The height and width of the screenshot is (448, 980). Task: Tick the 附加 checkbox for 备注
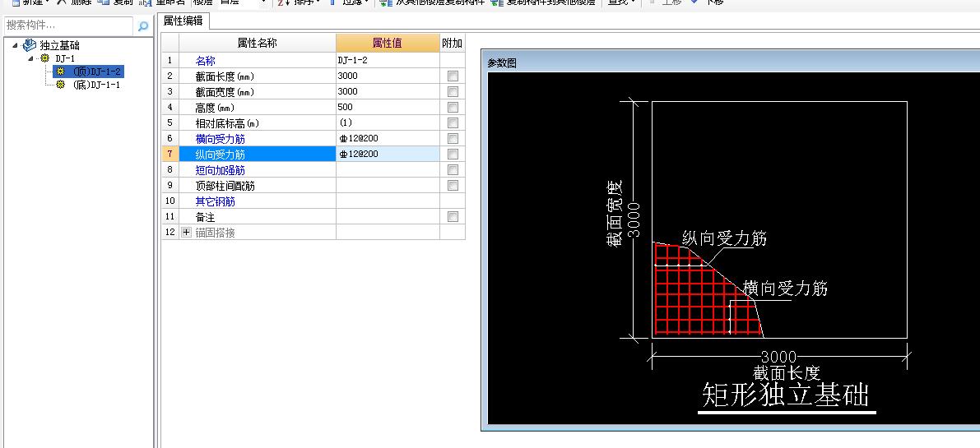(x=453, y=216)
